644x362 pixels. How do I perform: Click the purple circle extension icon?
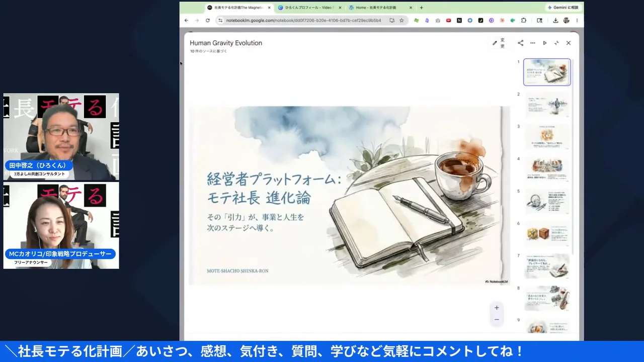pos(492,21)
